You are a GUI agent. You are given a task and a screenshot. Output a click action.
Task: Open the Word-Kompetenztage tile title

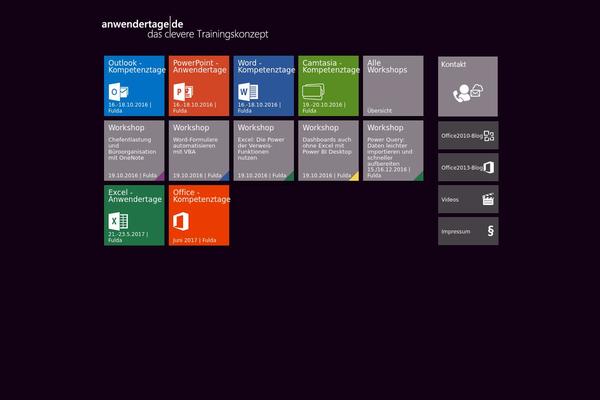click(266, 66)
